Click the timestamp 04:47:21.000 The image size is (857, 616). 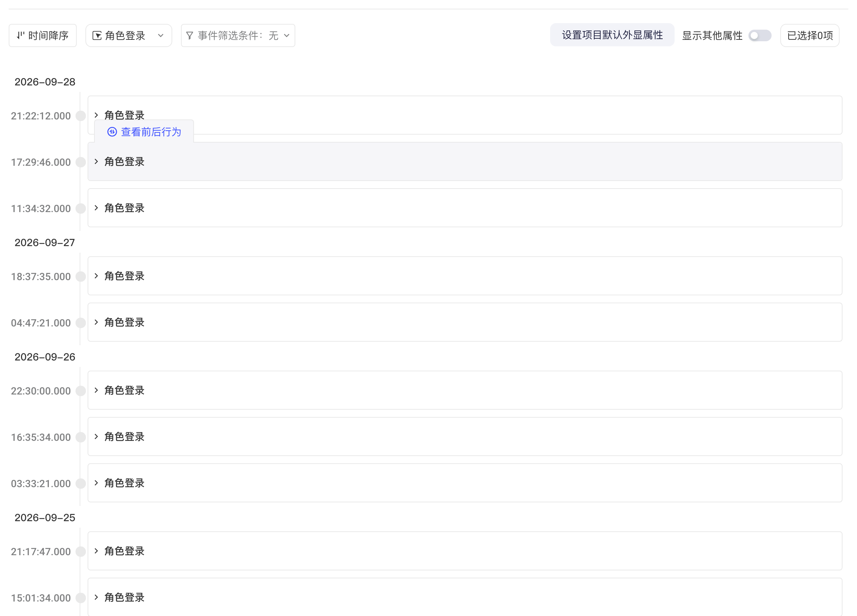(41, 323)
